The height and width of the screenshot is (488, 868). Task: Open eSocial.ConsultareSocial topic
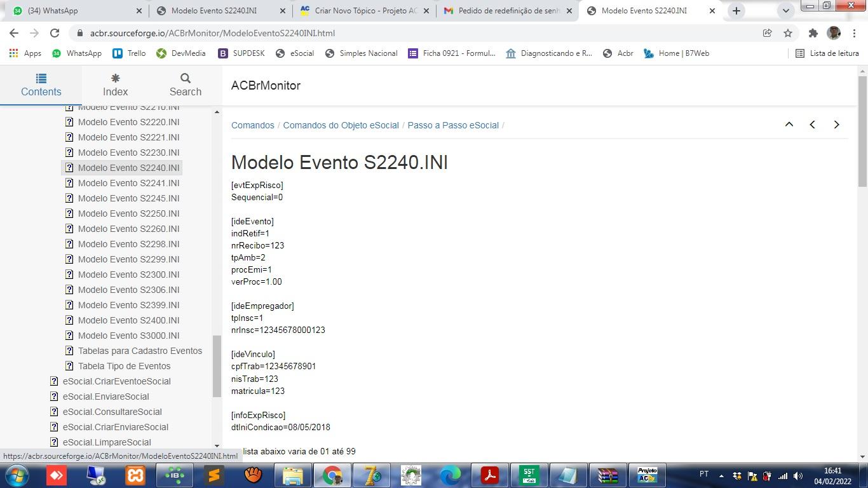tap(112, 412)
